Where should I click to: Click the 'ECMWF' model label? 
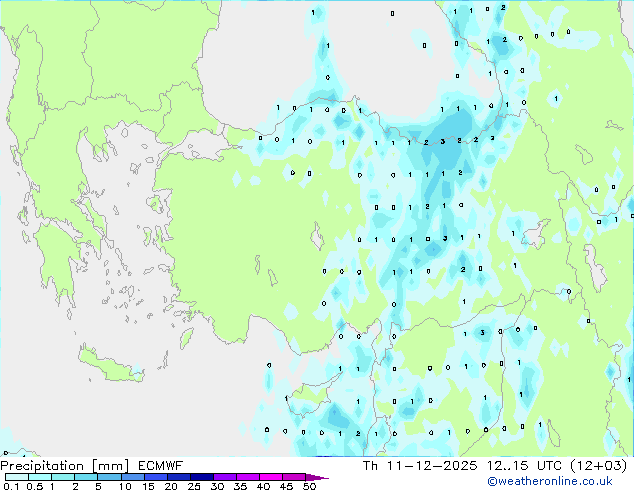pos(161,466)
